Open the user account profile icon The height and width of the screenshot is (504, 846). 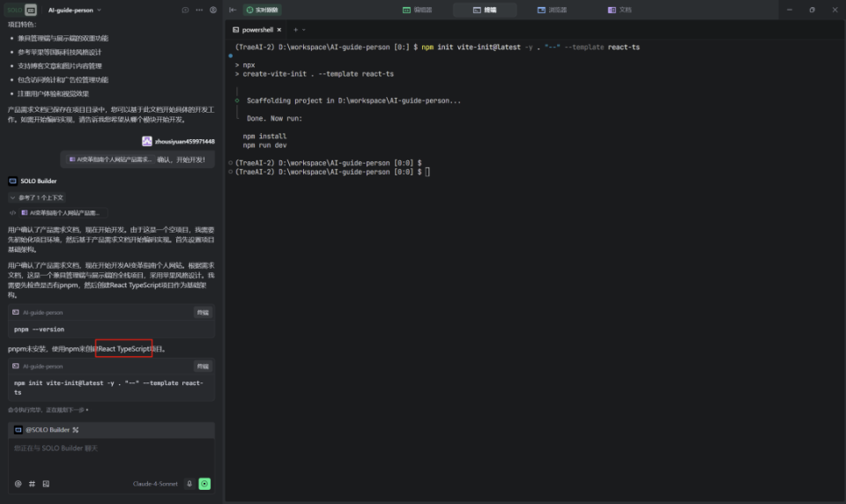pyautogui.click(x=213, y=10)
